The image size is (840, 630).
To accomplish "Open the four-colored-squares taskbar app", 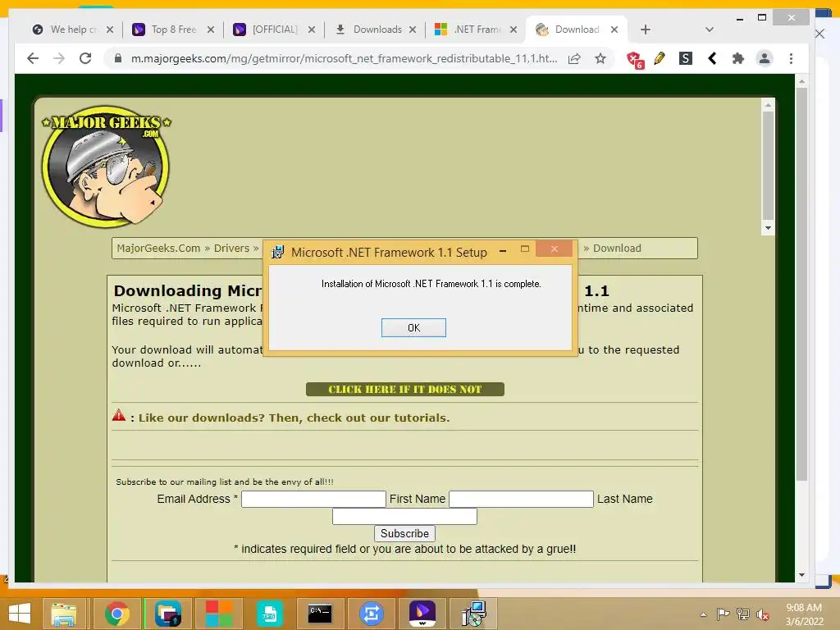I will tap(218, 614).
